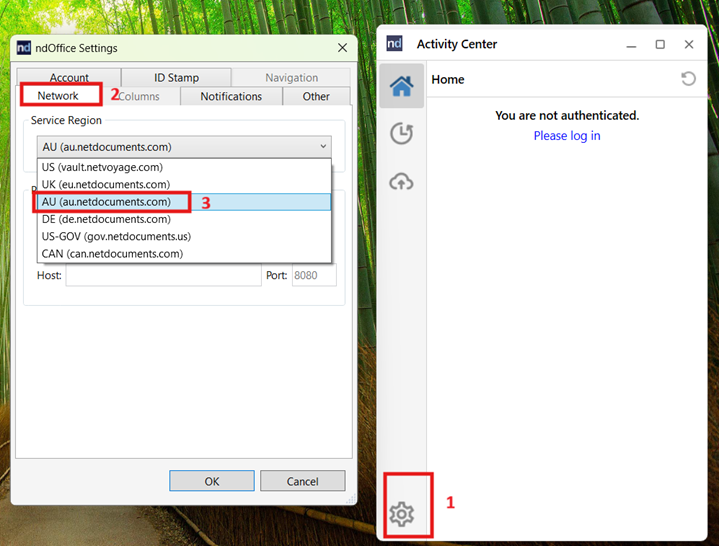Open the Home icon in Activity Center sidebar
Viewport: 719px width, 546px height.
coord(401,86)
